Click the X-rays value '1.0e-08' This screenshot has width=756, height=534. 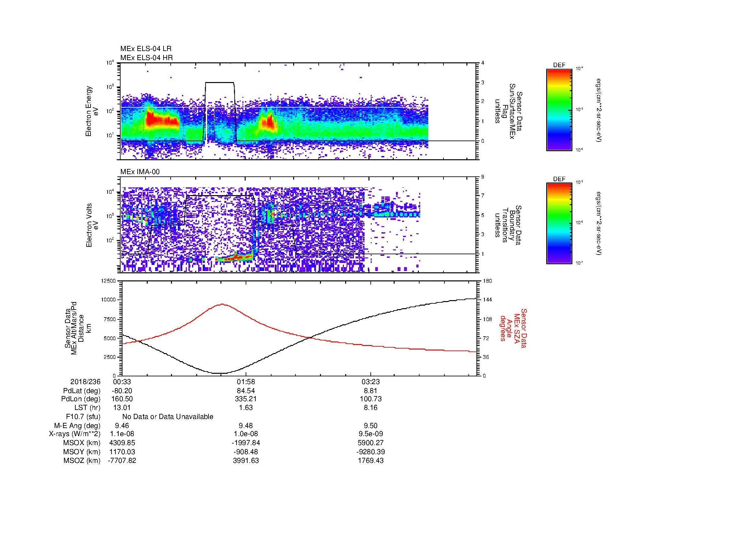pyautogui.click(x=246, y=434)
